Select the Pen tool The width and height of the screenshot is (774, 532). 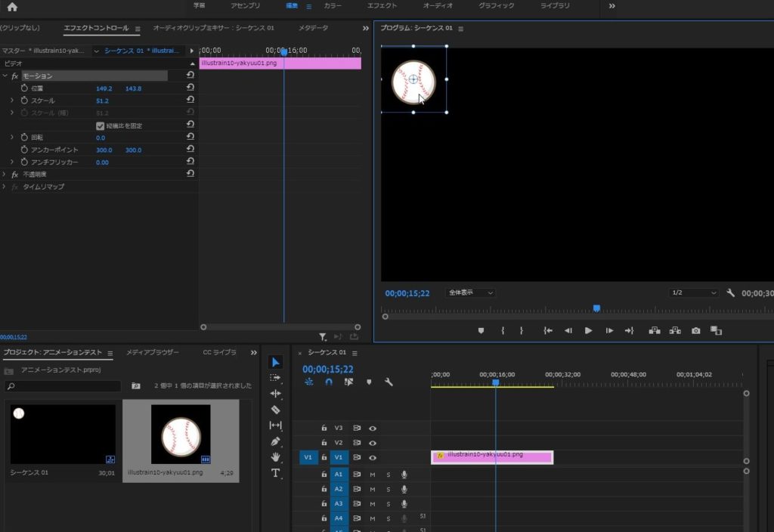[276, 441]
